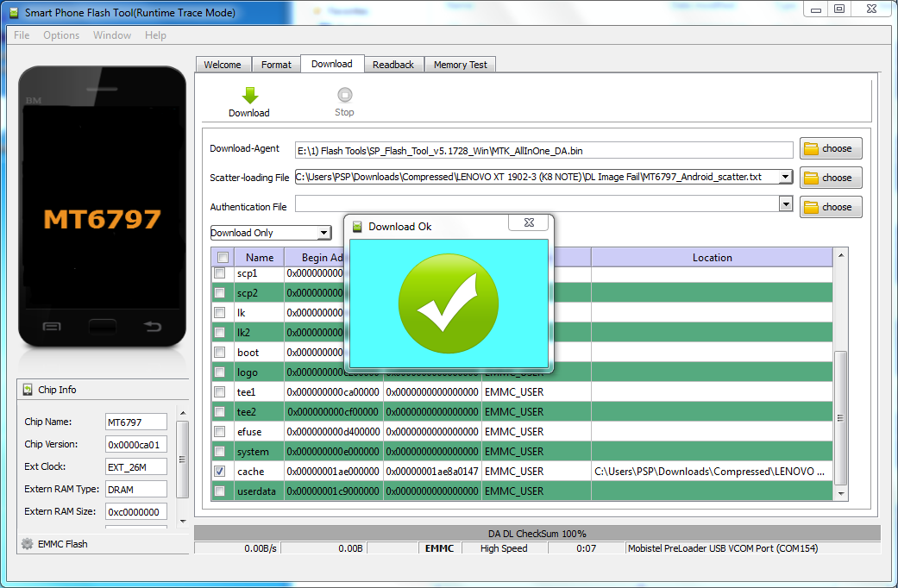Check the logo partition checkbox

click(219, 372)
